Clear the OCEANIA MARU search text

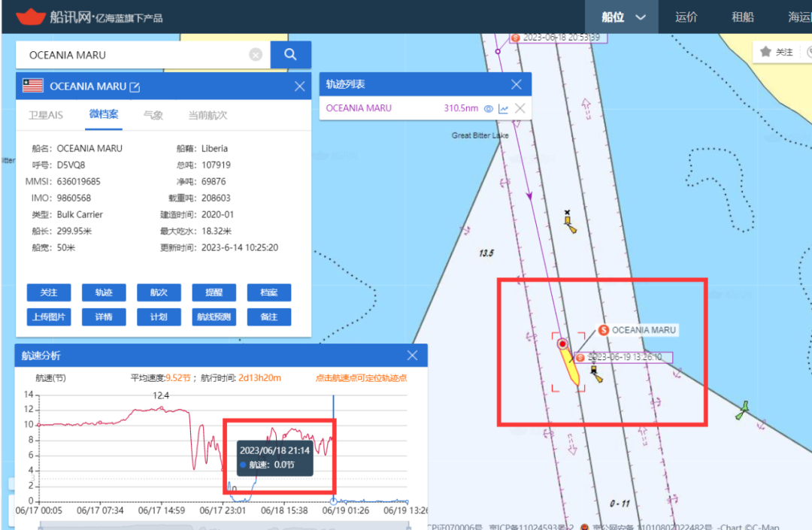click(256, 55)
